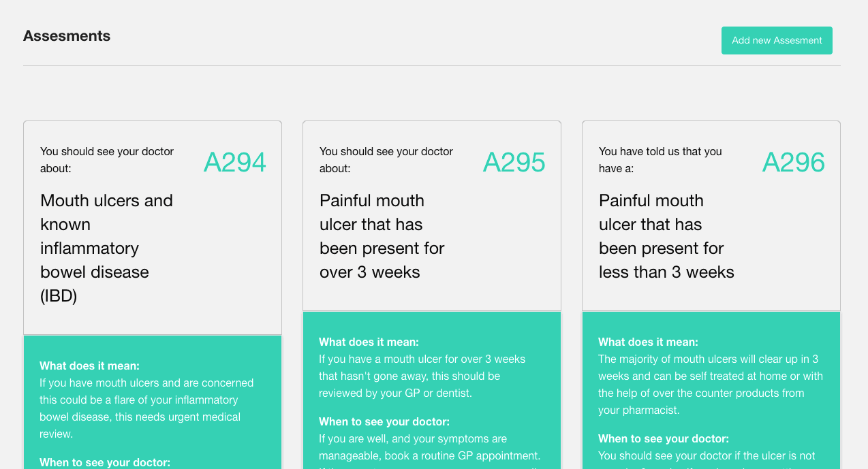Click 'You should see your doctor about:' in A294 card
868x469 pixels.
coord(107,160)
